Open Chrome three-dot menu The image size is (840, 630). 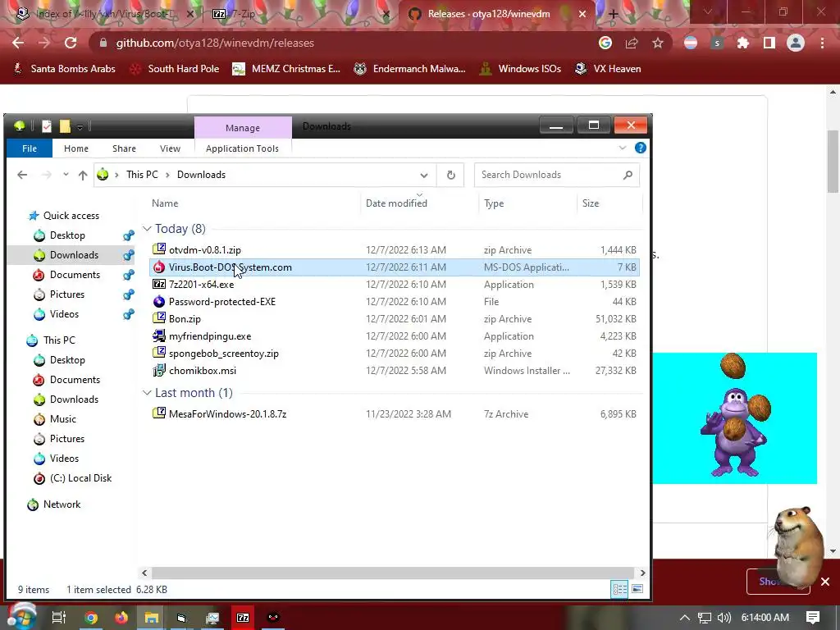coord(822,43)
